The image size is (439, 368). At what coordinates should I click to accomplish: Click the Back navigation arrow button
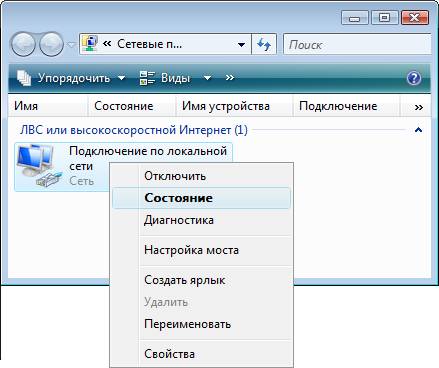(23, 44)
